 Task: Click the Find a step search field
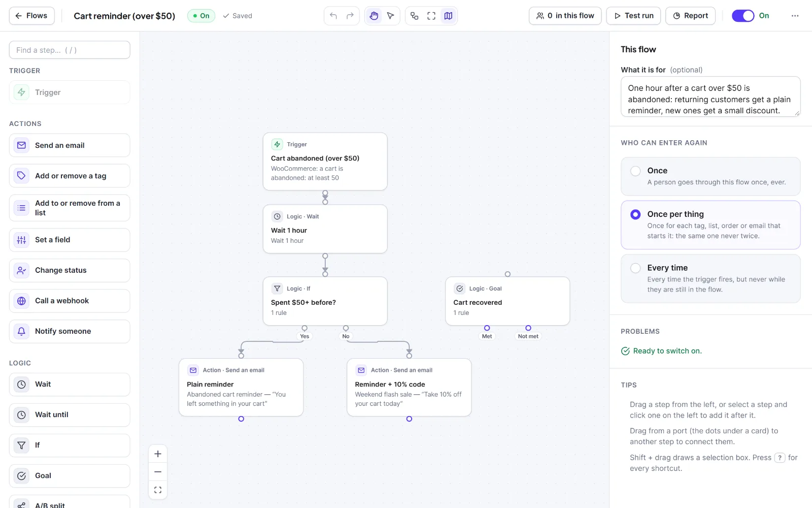pos(70,50)
